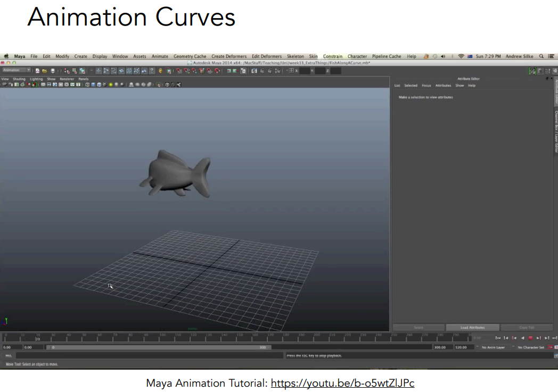Open the No Anim Layer dropdown
Screen dimensions: 558x392
pos(493,347)
